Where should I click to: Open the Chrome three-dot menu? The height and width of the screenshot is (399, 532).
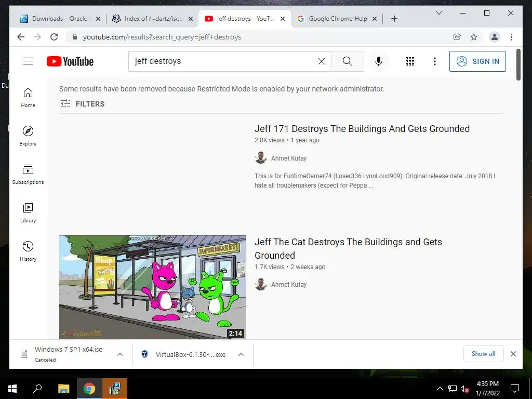(x=511, y=37)
